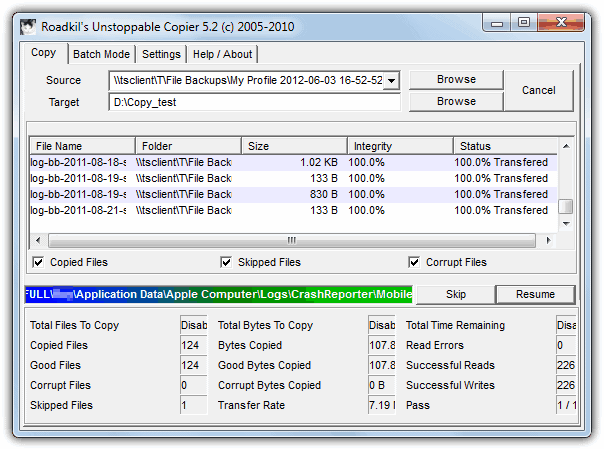Sort list by Size column header
604x449 pixels.
click(x=293, y=146)
